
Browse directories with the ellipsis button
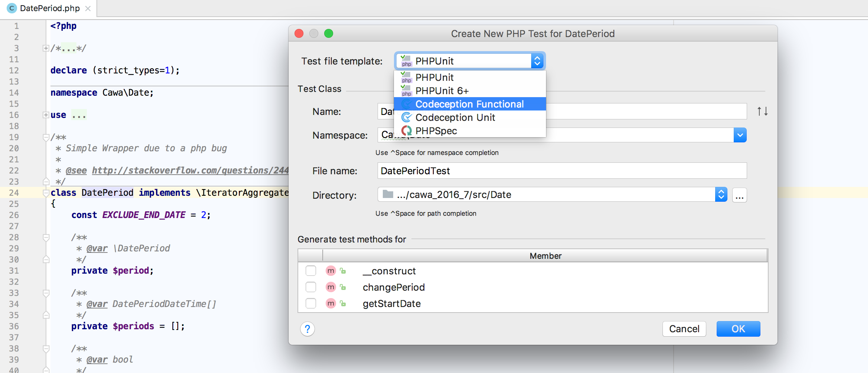[x=739, y=195]
